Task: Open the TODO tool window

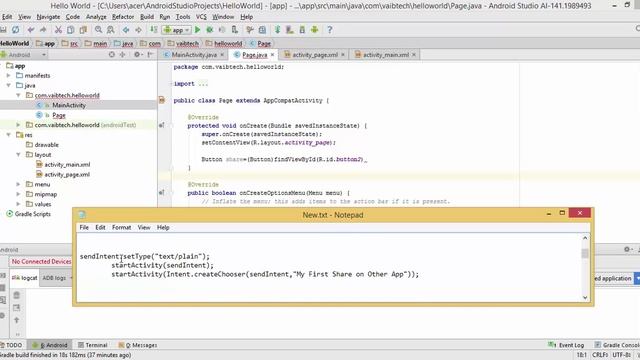Action: [11, 345]
